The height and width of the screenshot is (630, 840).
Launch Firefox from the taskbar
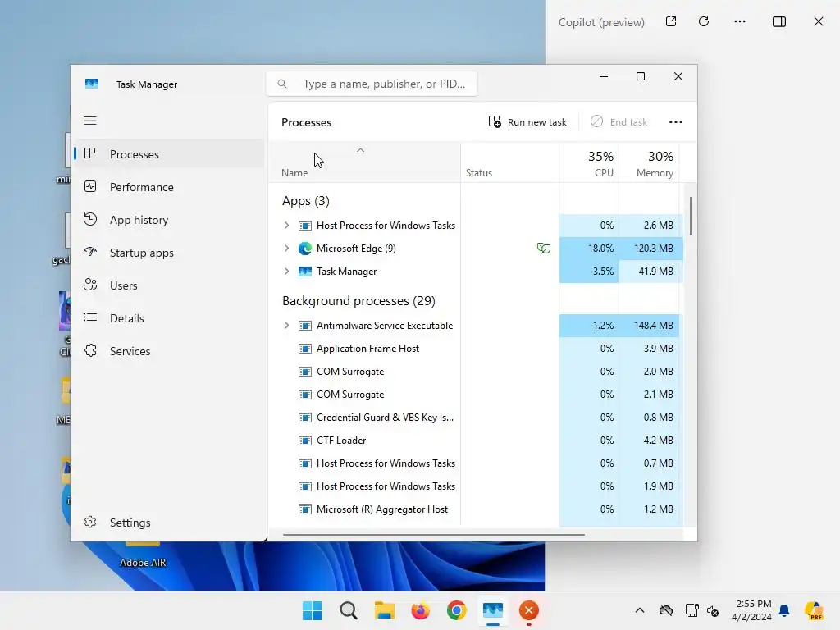(421, 610)
